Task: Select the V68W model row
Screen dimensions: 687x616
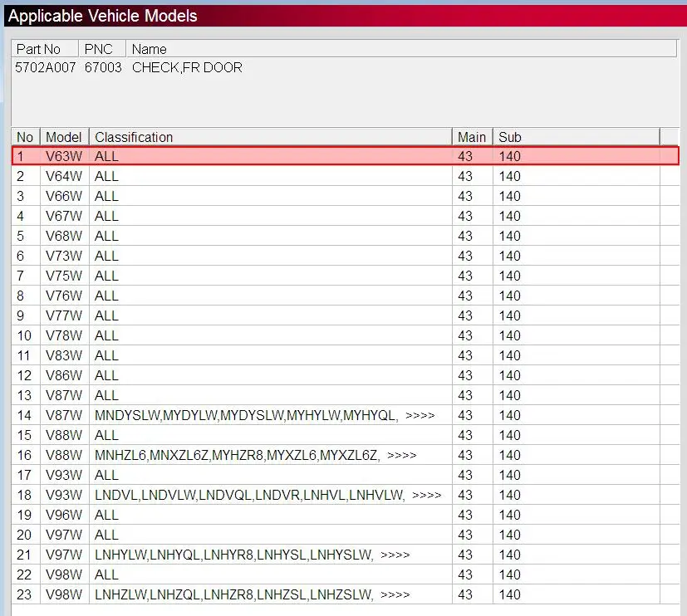Action: pyautogui.click(x=346, y=236)
